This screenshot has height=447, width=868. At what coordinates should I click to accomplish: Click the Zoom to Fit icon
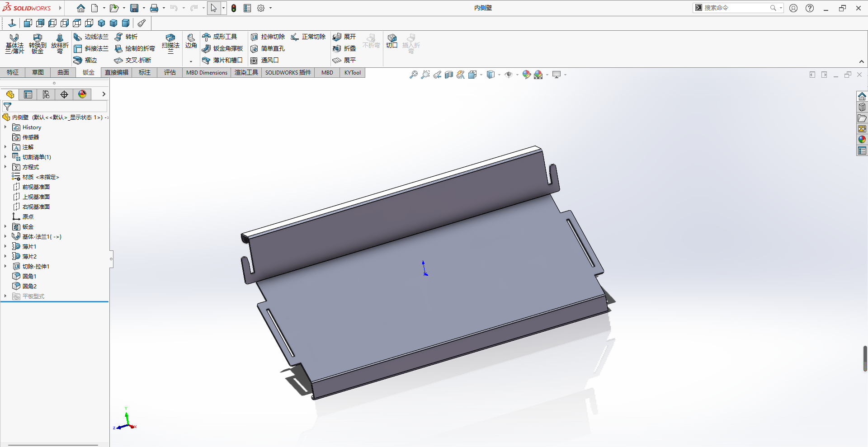click(414, 75)
